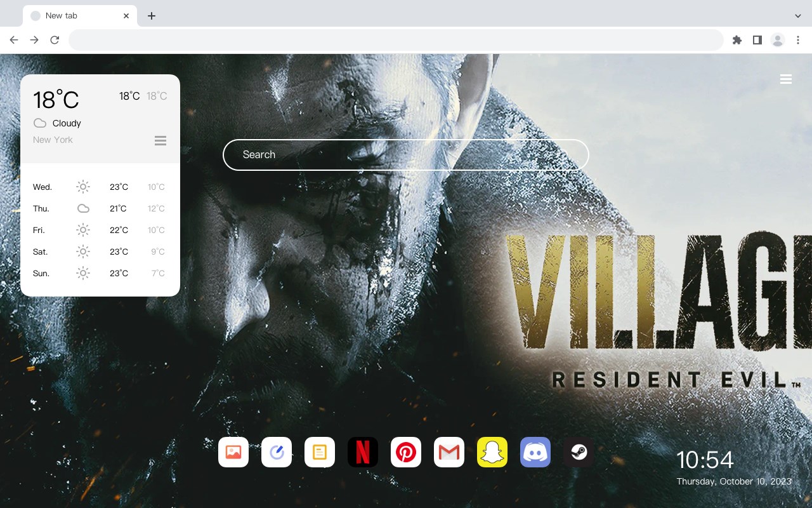This screenshot has width=812, height=508.
Task: Select the New tab browser tab
Action: click(x=80, y=16)
